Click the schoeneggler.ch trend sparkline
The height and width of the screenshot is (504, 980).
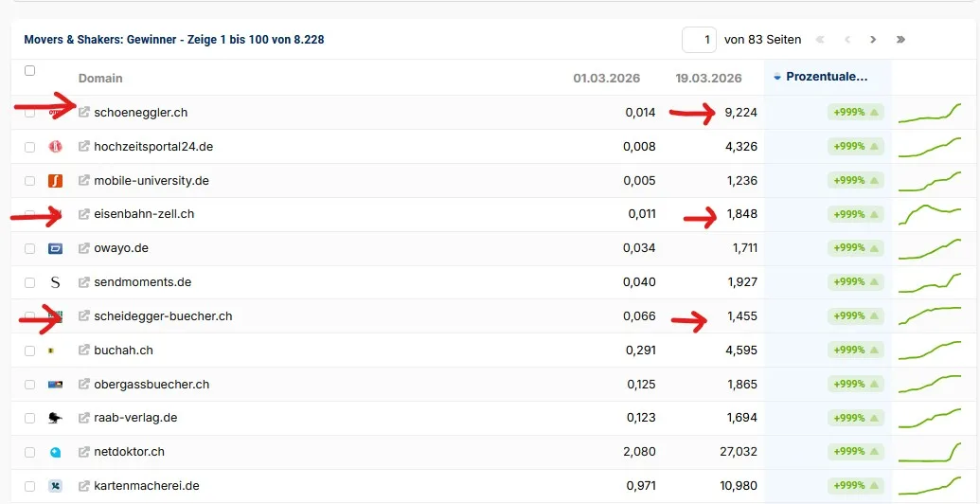point(930,113)
